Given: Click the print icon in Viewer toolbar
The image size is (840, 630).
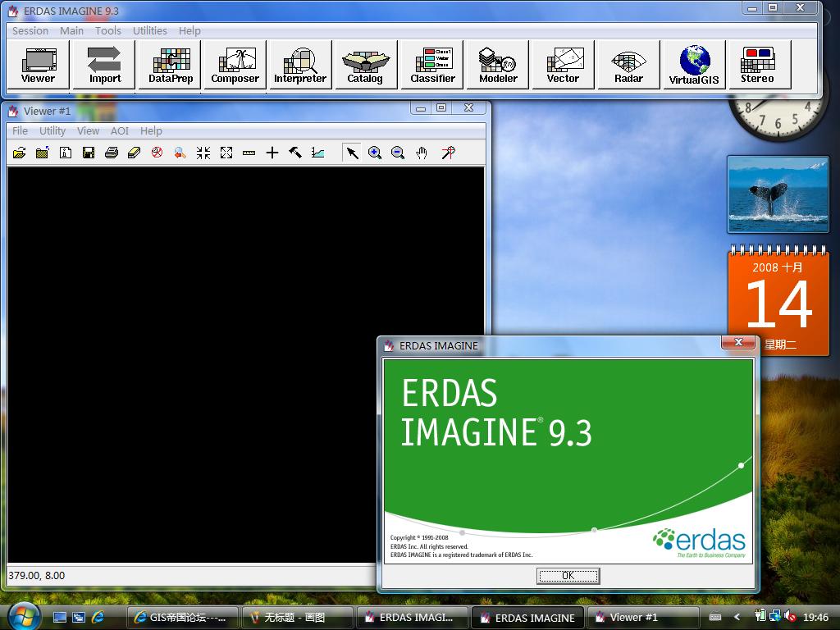Looking at the screenshot, I should [112, 153].
